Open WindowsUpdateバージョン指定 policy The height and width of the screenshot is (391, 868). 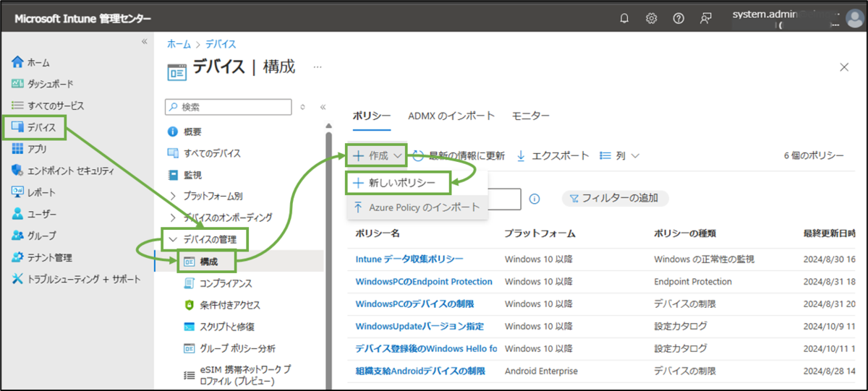pos(420,326)
